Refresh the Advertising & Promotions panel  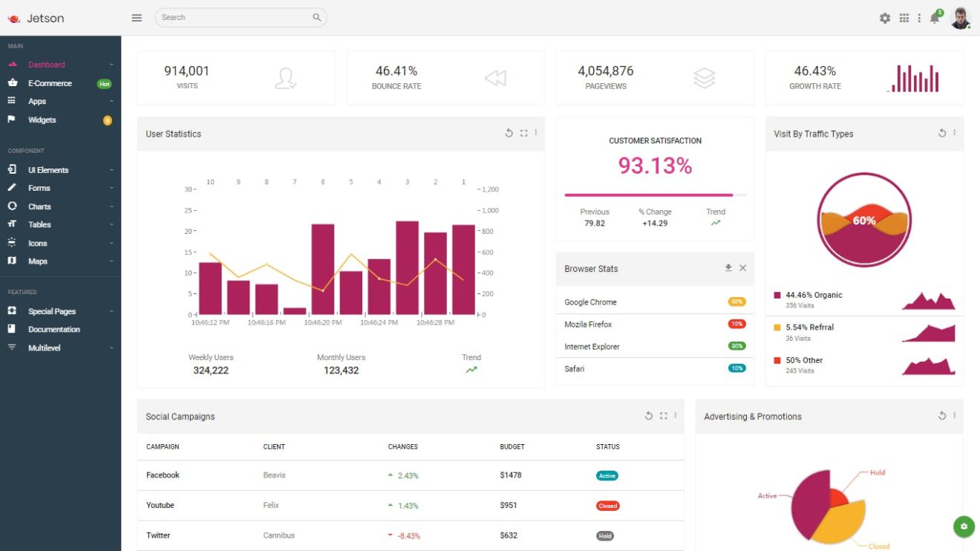(941, 416)
